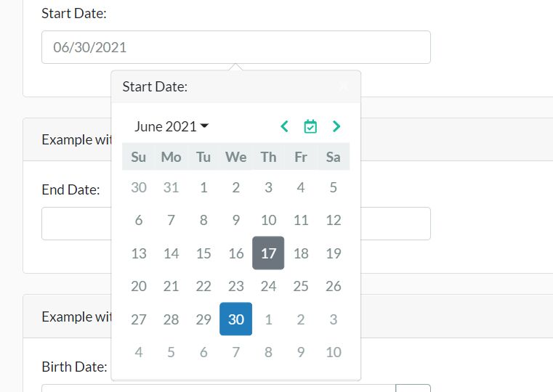Choose June 12 Saturday cell
The width and height of the screenshot is (553, 392).
(334, 220)
